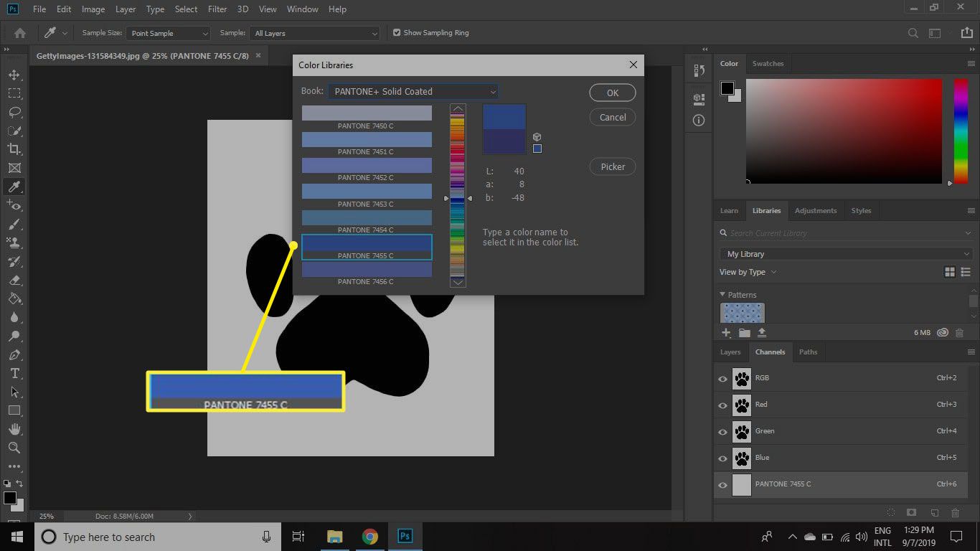The image size is (980, 551).
Task: Switch to the Paths tab
Action: click(809, 352)
